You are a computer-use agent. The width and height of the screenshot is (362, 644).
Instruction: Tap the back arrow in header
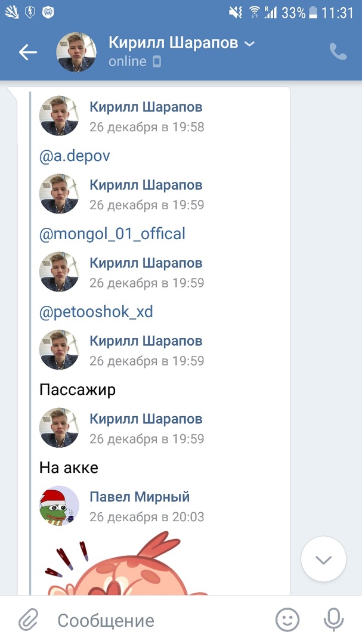(28, 52)
